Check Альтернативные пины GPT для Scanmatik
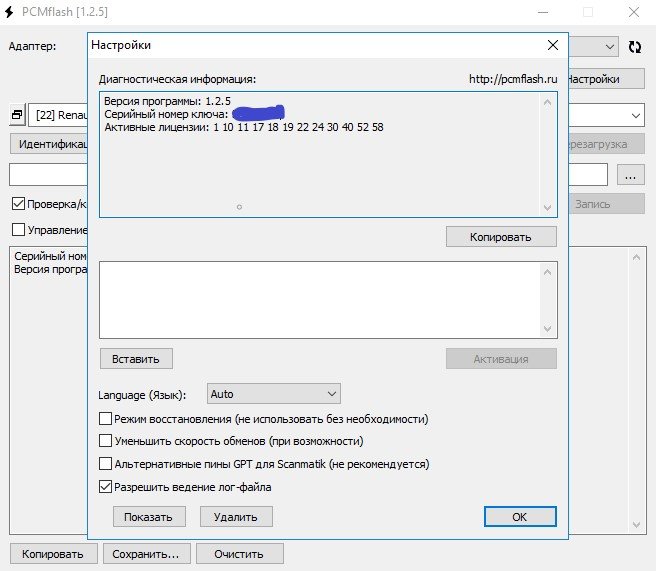Viewport: 656px width, 571px height. coord(106,464)
